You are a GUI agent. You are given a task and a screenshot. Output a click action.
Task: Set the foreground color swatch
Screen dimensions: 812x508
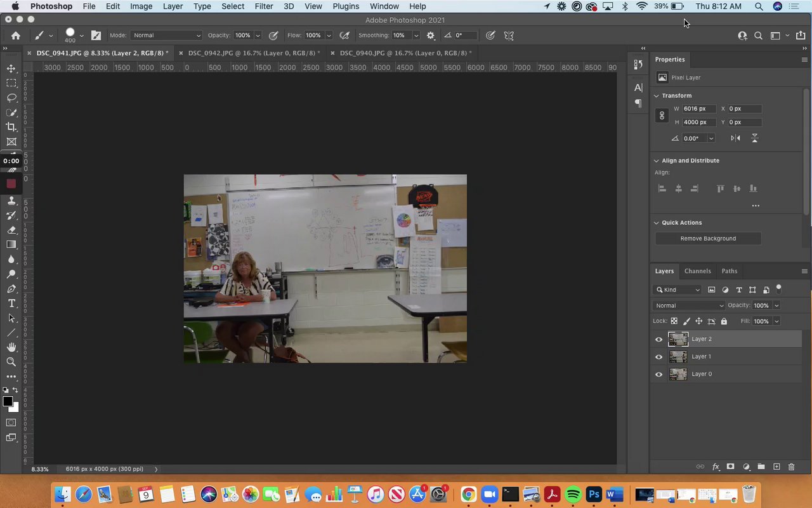[x=8, y=402]
